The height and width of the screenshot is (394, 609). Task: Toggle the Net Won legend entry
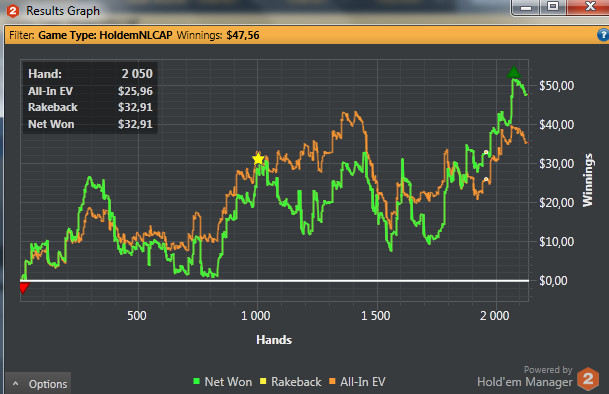[x=223, y=382]
